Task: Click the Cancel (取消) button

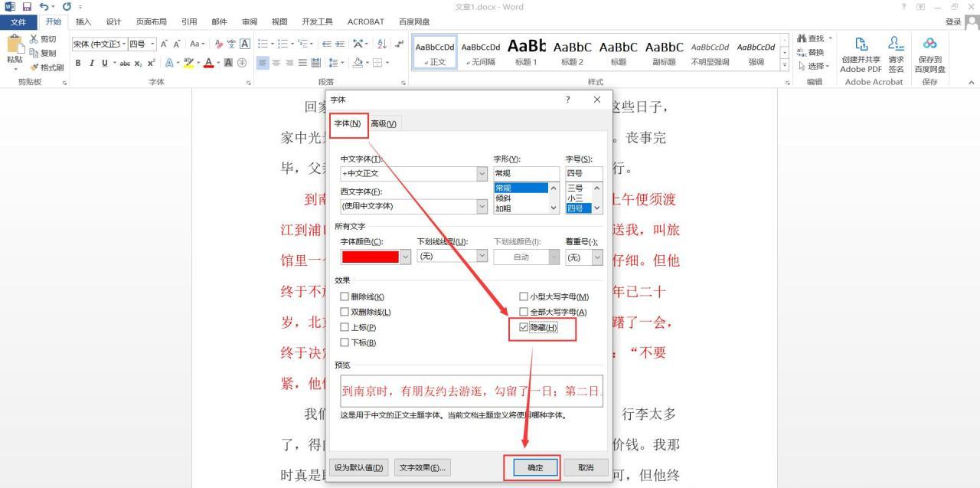Action: coord(586,467)
